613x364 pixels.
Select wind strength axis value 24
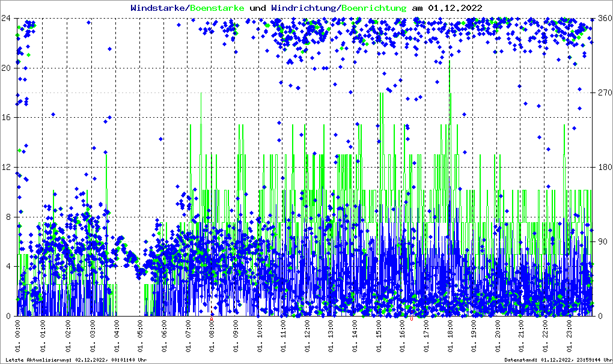pos(6,19)
